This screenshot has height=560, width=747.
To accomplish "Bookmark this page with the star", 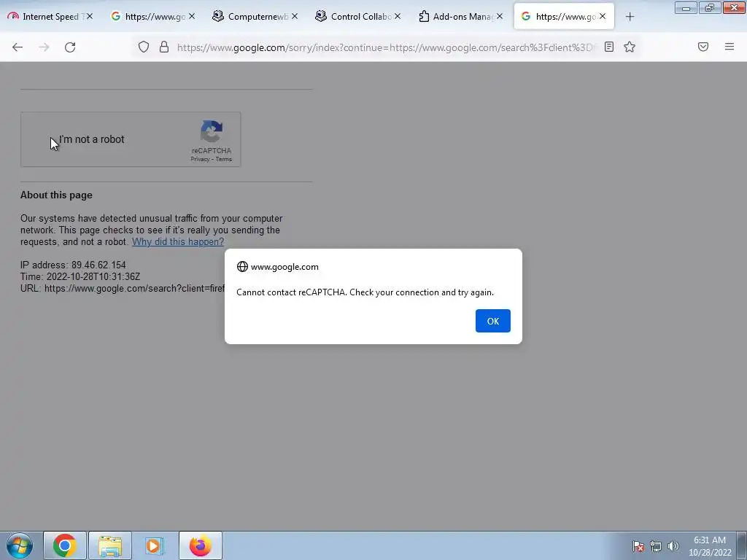I will pos(630,47).
